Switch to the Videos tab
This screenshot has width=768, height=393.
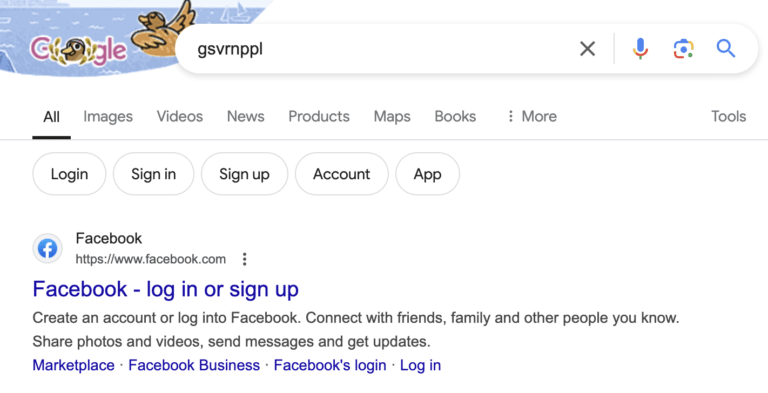click(x=180, y=116)
